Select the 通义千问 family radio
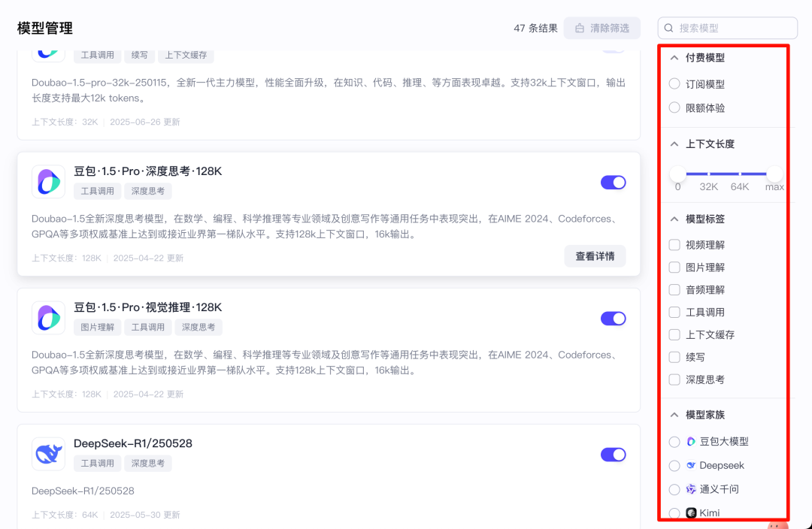This screenshot has width=812, height=529. pos(674,489)
